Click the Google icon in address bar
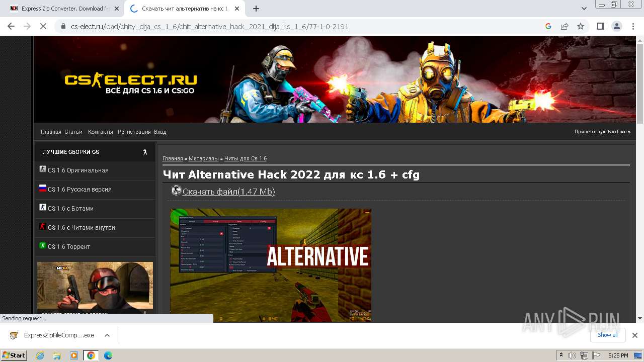 click(x=548, y=26)
